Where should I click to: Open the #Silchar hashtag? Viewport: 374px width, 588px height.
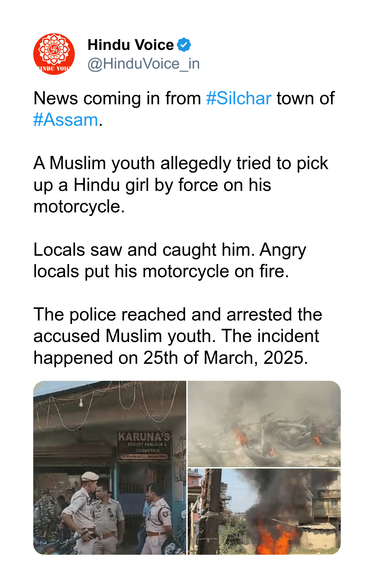239,98
